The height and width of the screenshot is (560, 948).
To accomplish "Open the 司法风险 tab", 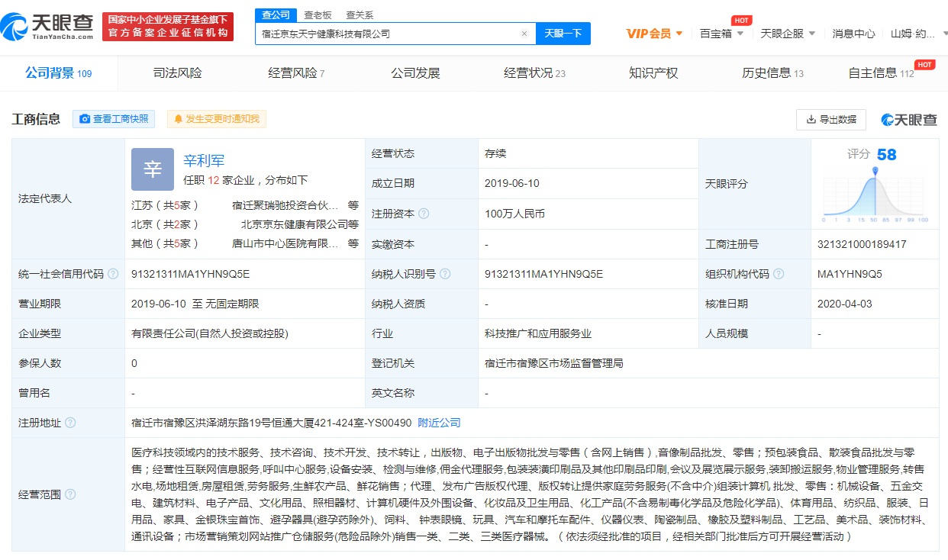I will point(178,73).
